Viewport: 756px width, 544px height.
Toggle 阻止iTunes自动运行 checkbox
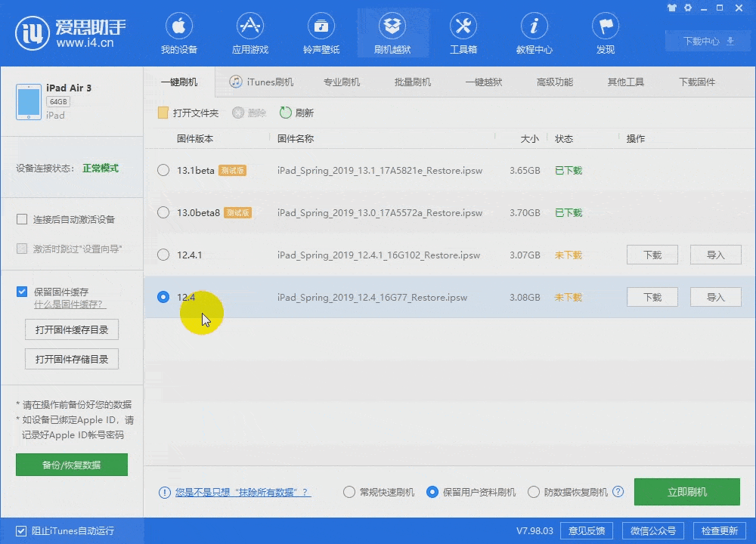(x=22, y=530)
